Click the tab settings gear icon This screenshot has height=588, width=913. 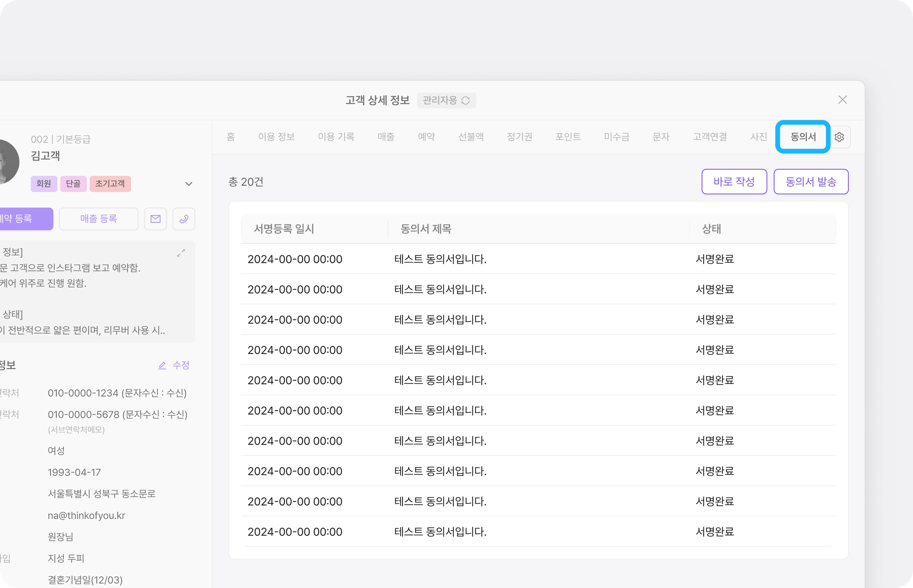839,137
